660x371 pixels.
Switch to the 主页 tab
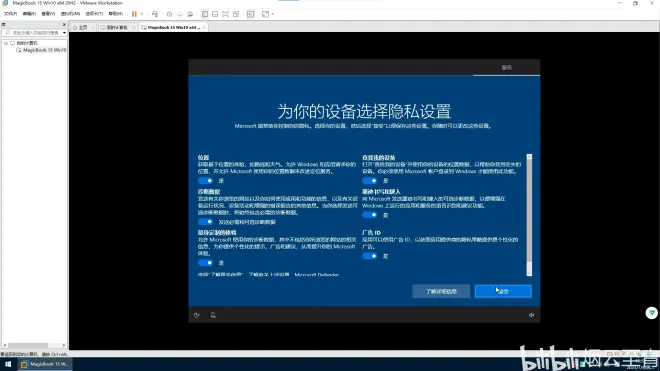coord(82,27)
